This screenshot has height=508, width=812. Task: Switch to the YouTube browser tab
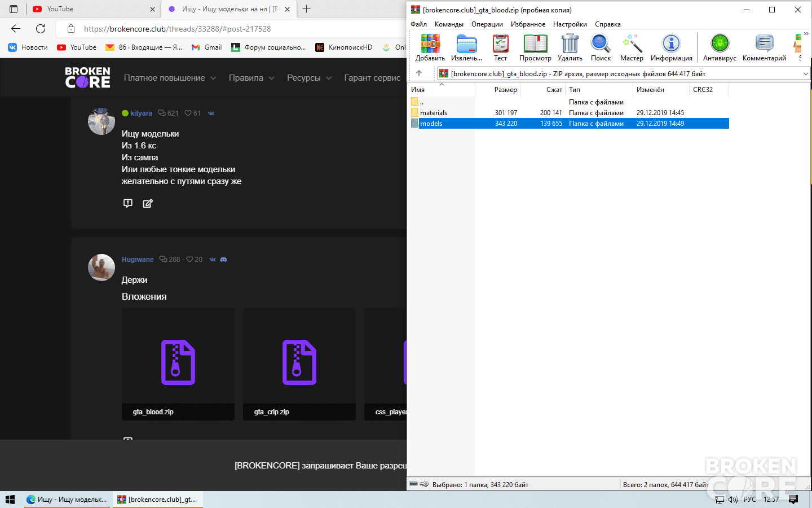(x=93, y=9)
